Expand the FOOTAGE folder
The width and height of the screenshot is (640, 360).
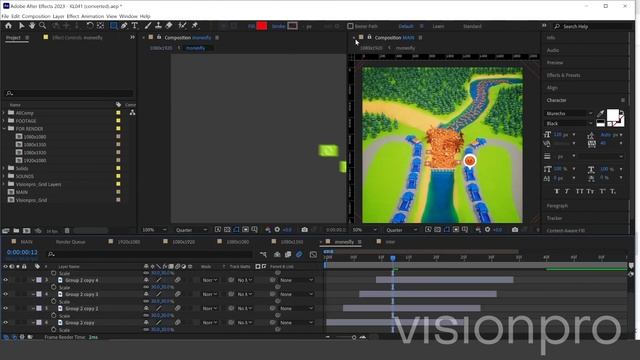[x=4, y=121]
